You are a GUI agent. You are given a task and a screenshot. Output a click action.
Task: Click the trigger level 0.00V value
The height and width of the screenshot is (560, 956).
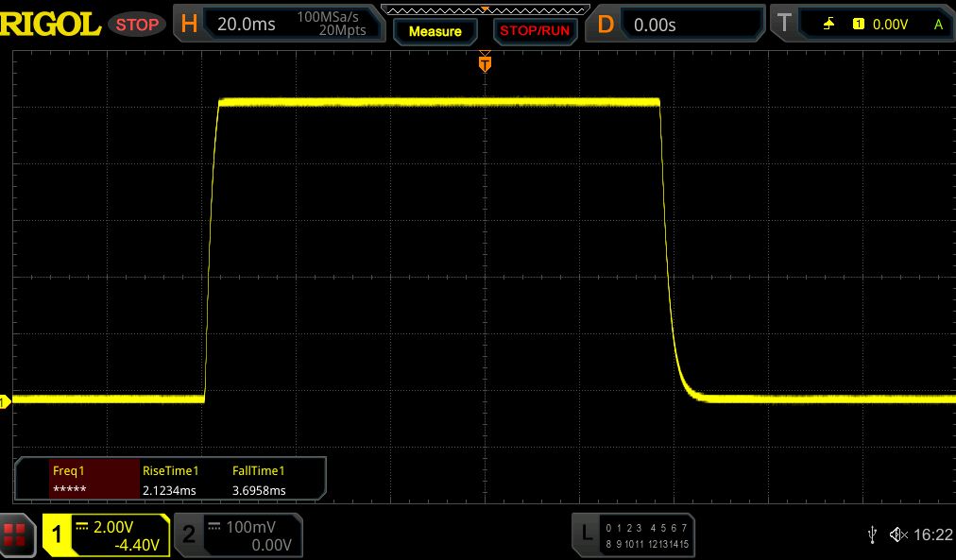coord(890,25)
